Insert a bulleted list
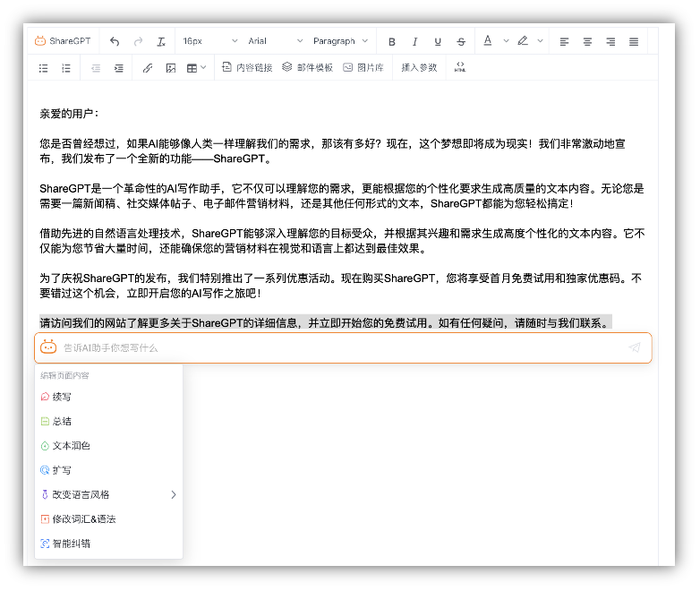This screenshot has width=700, height=591. click(43, 68)
